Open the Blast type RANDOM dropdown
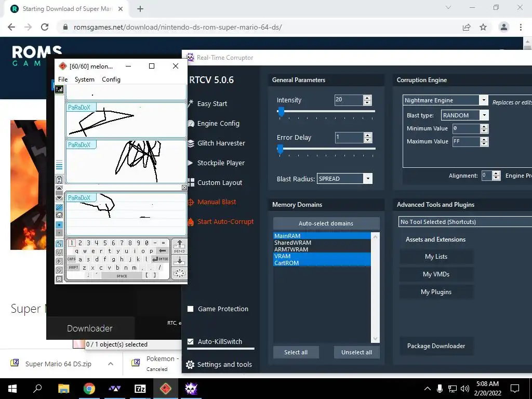Screen dimensions: 532x399 pyautogui.click(x=465, y=115)
